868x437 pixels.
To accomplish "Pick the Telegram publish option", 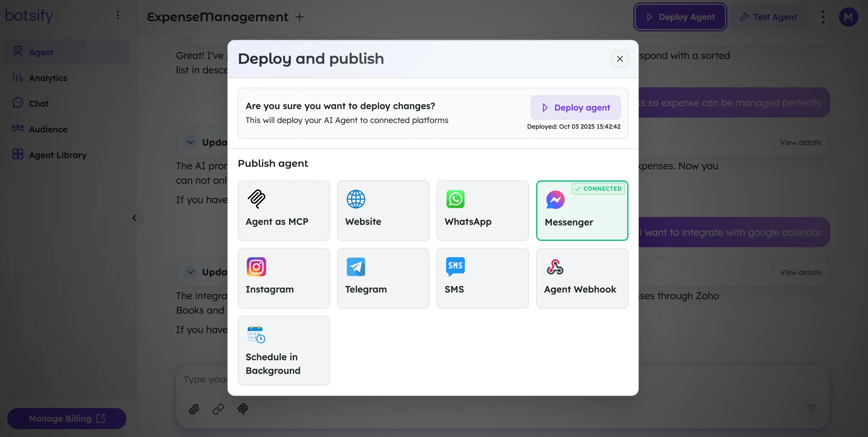I will (383, 278).
